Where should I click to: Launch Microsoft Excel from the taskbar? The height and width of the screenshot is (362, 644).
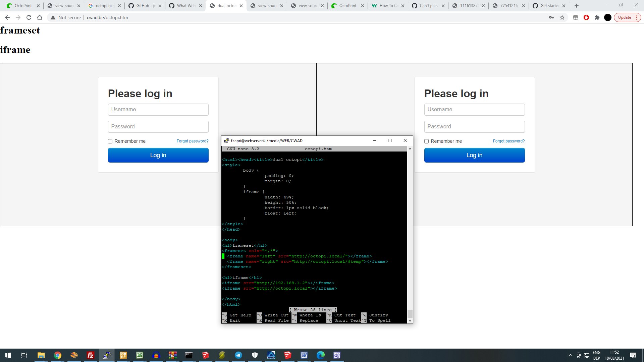140,355
